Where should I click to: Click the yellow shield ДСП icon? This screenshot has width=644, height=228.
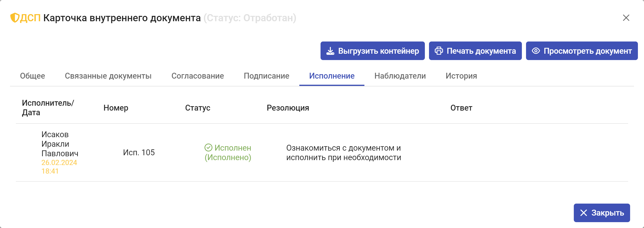15,18
